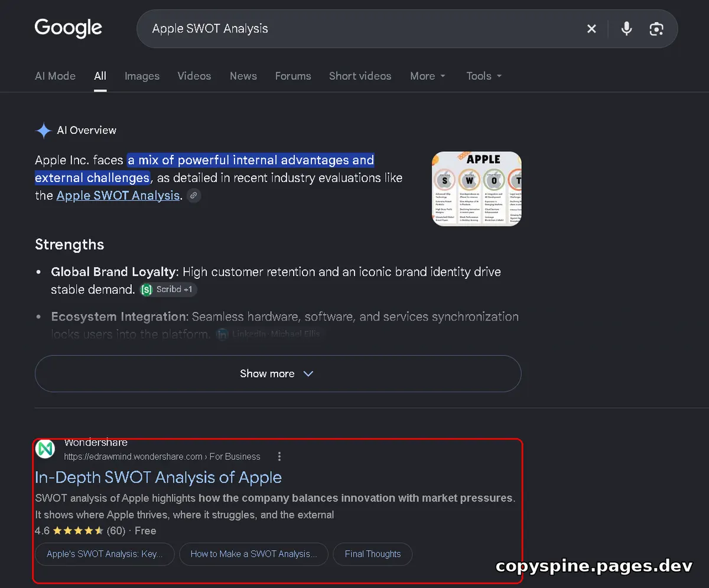Screen dimensions: 709x588
Task: Open Search by image with the camera lens icon
Action: (656, 28)
